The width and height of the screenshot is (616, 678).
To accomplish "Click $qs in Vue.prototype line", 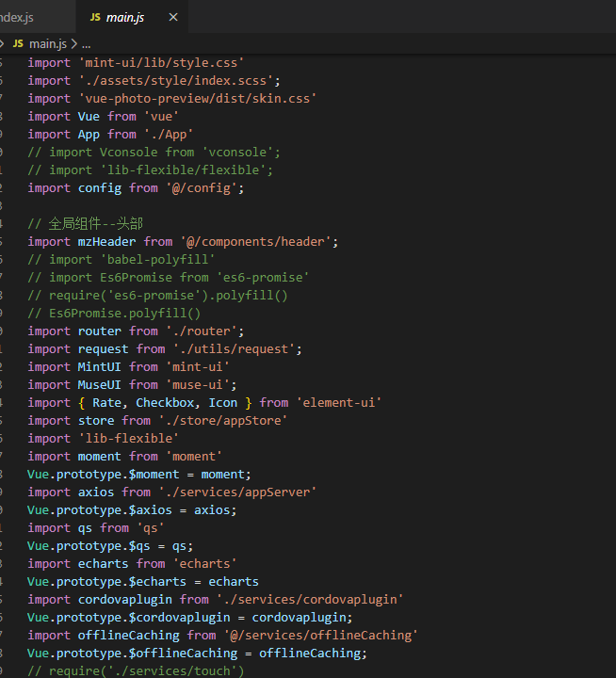I will coord(139,546).
